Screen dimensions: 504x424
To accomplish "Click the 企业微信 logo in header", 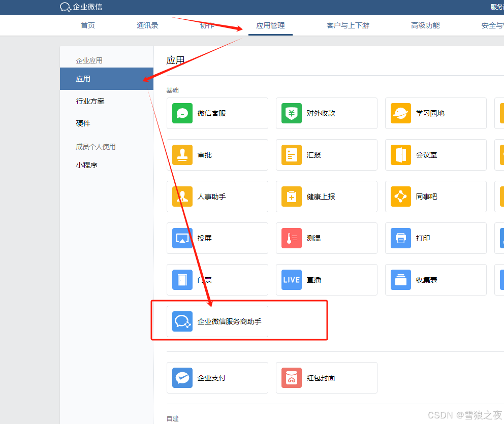I will [x=81, y=7].
